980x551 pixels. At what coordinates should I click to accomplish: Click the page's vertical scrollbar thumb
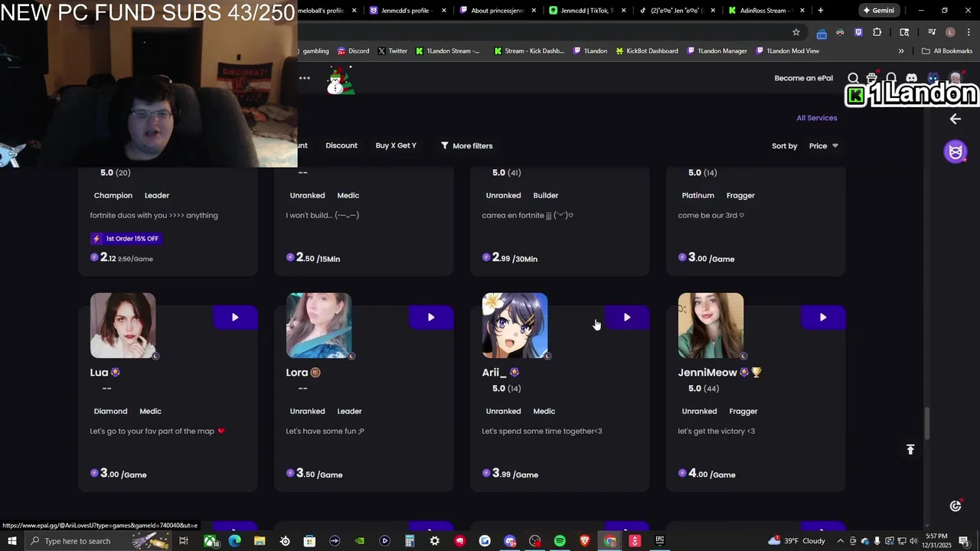click(926, 423)
